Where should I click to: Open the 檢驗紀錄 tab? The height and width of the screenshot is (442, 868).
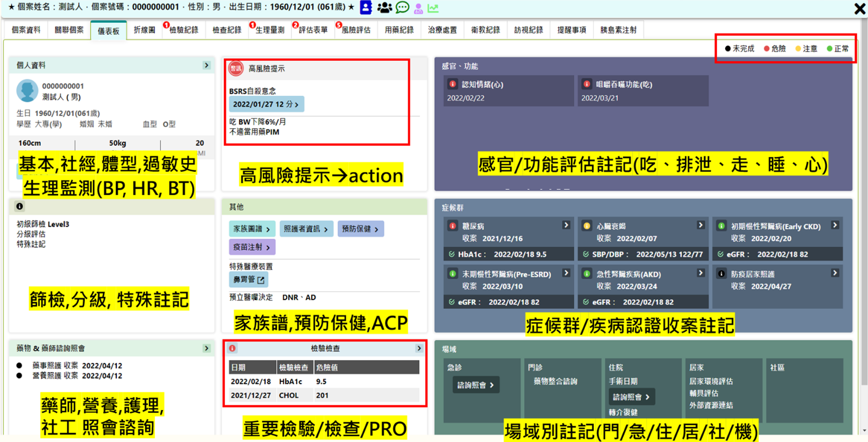pyautogui.click(x=183, y=30)
